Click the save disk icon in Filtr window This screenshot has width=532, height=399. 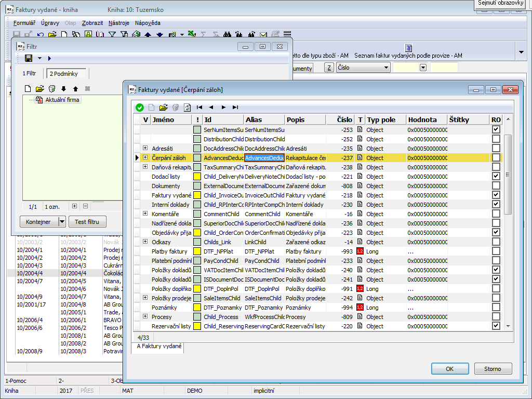[29, 58]
